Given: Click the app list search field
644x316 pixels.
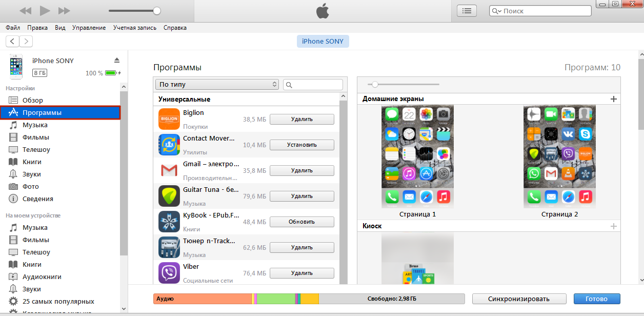Looking at the screenshot, I should tap(313, 85).
